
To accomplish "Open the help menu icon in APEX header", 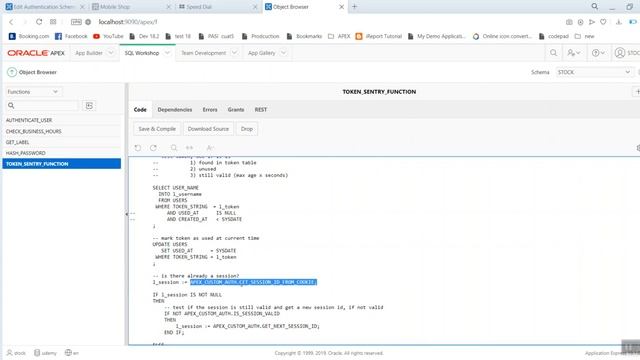I will 598,53.
